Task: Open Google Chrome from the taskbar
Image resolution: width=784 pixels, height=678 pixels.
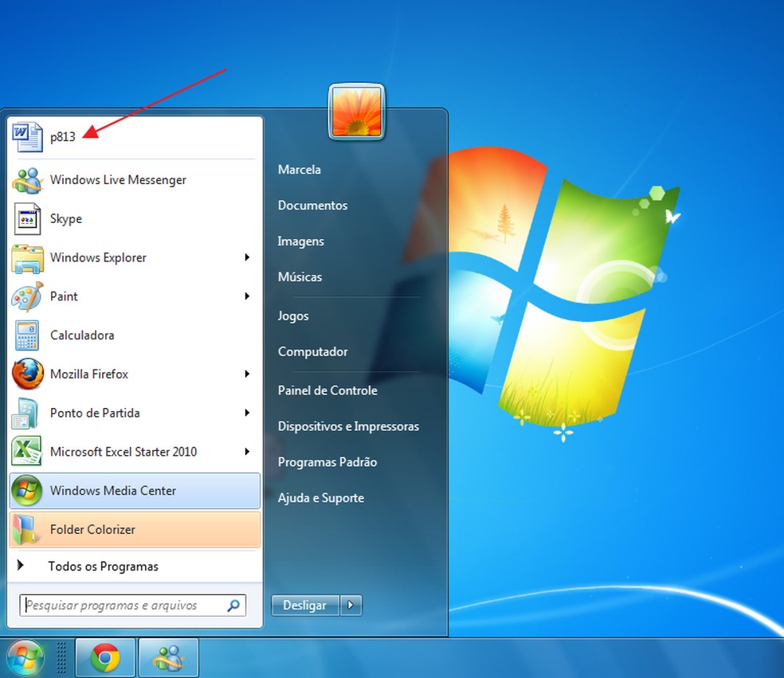Action: (105, 658)
